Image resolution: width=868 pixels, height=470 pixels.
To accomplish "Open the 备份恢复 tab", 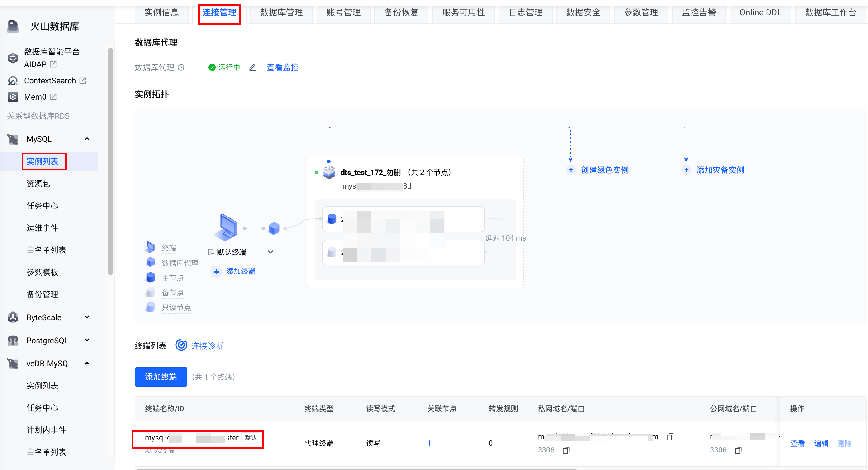I will click(401, 13).
